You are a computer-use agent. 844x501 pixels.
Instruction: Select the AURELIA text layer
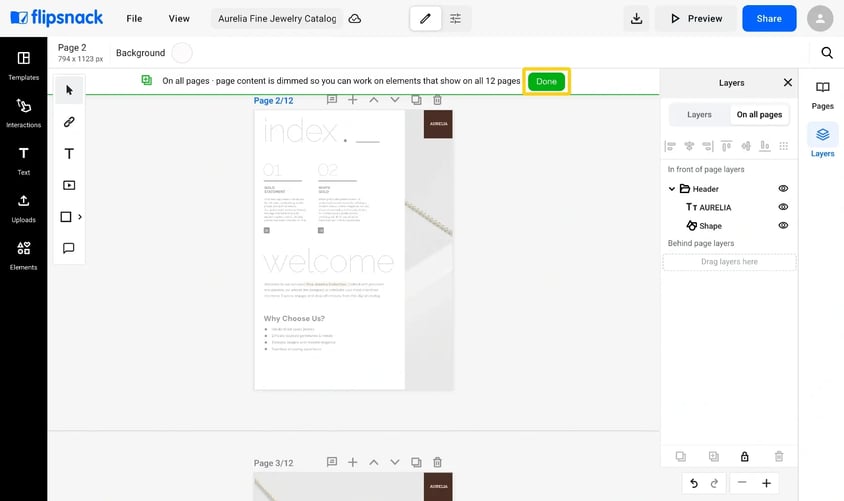tap(708, 207)
